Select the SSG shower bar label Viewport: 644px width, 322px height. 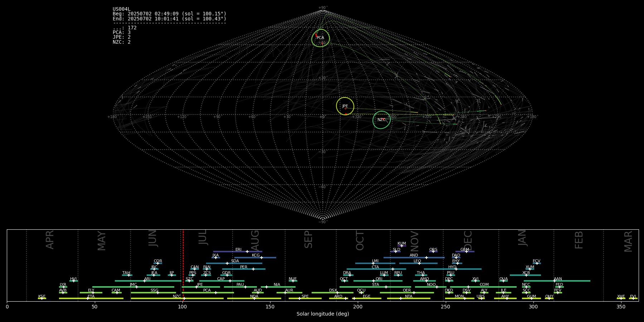pyautogui.click(x=155, y=291)
